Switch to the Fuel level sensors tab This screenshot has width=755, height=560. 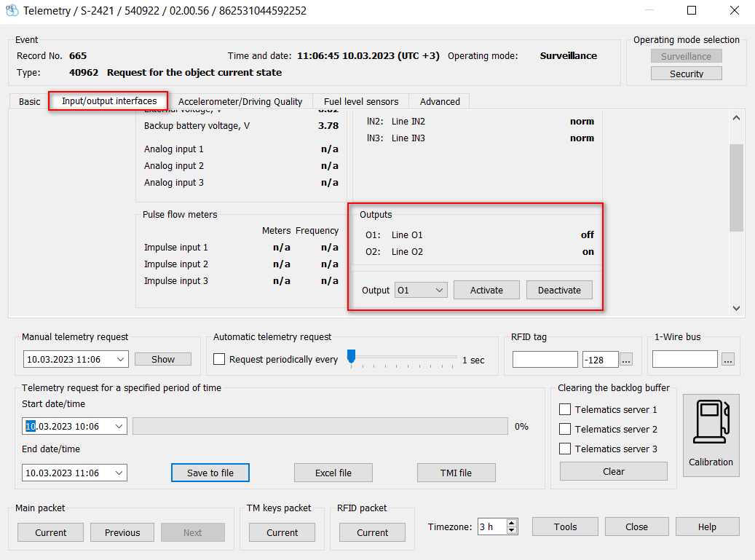[x=360, y=102]
